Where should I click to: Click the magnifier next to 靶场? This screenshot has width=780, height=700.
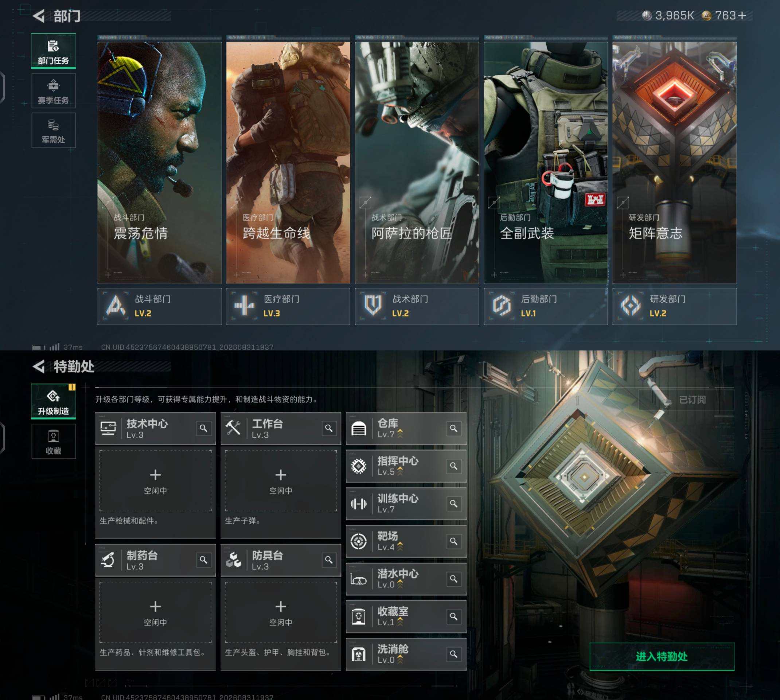454,541
